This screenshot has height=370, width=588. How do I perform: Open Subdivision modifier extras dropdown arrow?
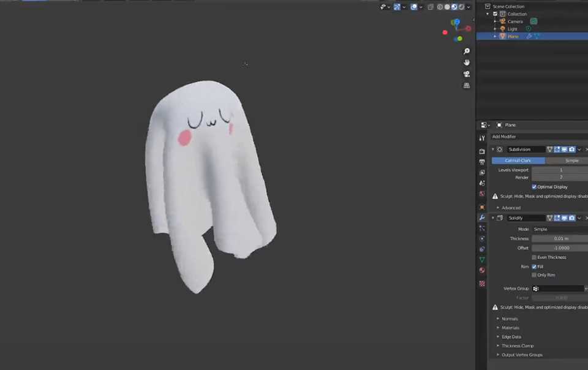[x=580, y=149]
